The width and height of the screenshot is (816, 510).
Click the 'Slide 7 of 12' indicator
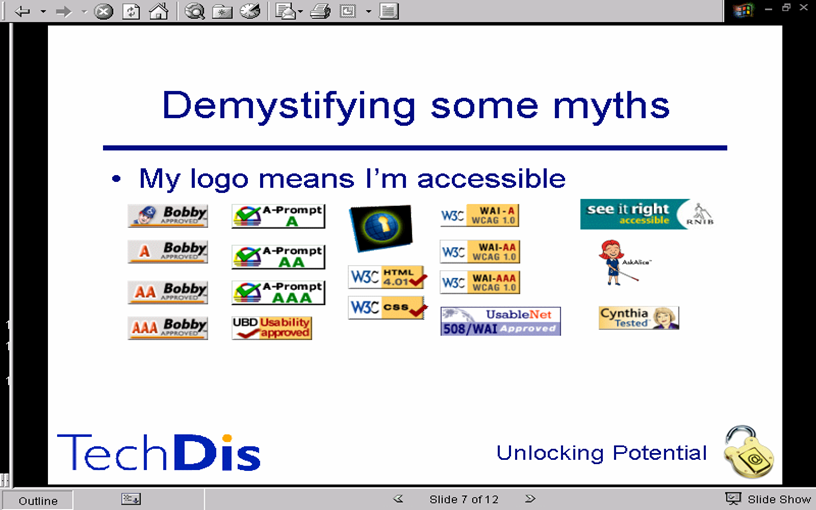(464, 500)
